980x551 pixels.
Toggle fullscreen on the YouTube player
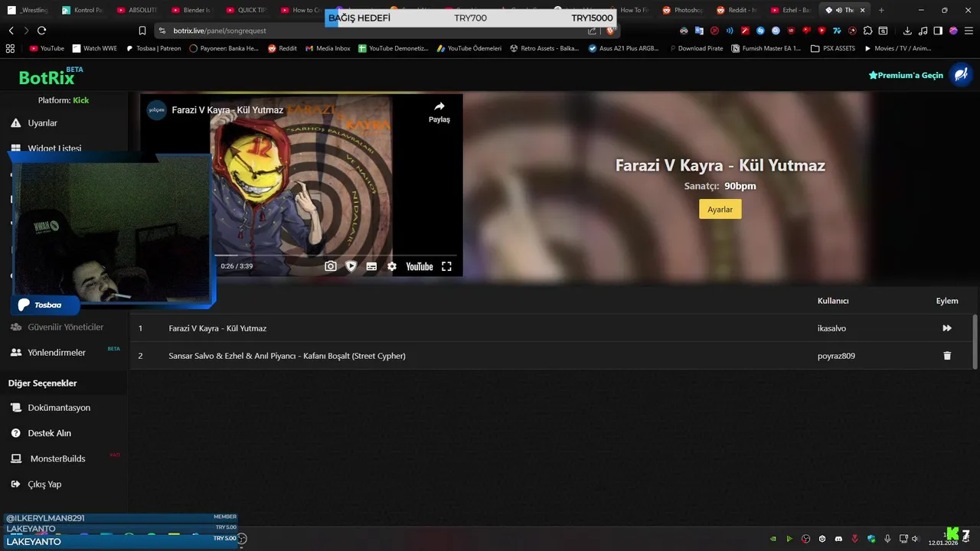point(446,266)
